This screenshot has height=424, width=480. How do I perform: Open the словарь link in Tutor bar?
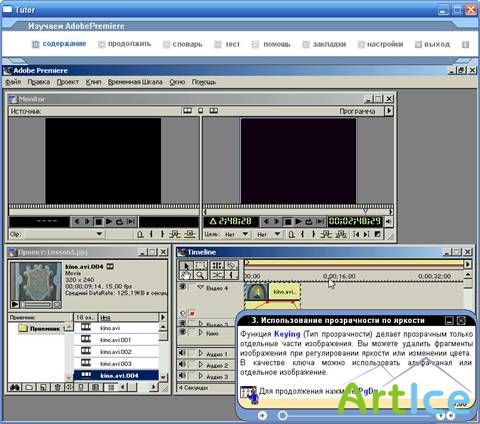pos(187,44)
